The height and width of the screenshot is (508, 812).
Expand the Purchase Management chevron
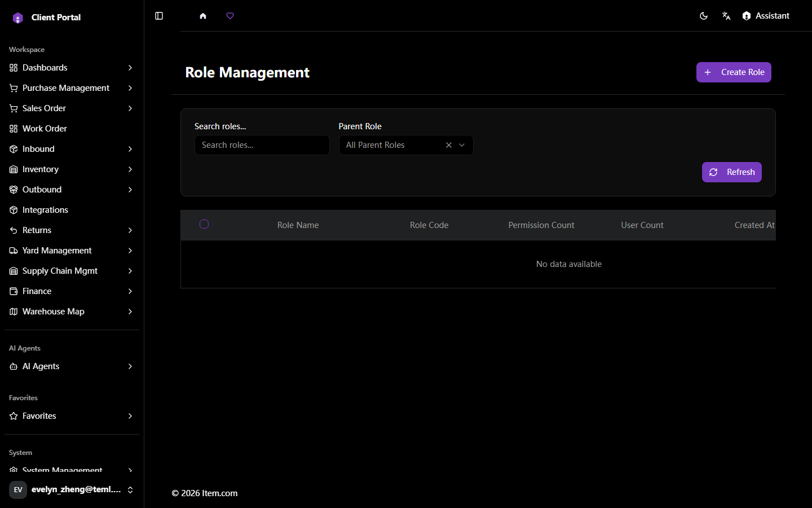click(x=130, y=88)
